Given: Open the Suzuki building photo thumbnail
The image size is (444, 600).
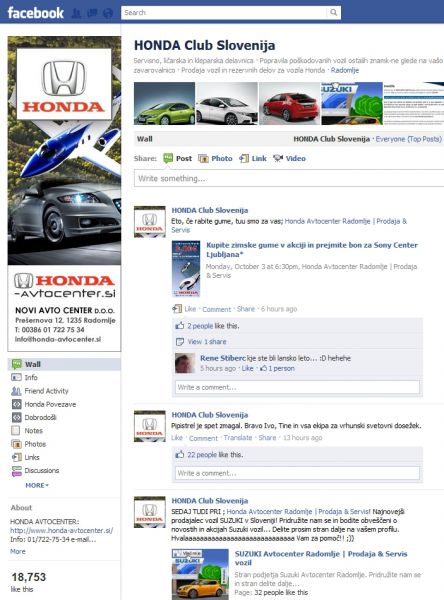Looking at the screenshot, I should [352, 103].
